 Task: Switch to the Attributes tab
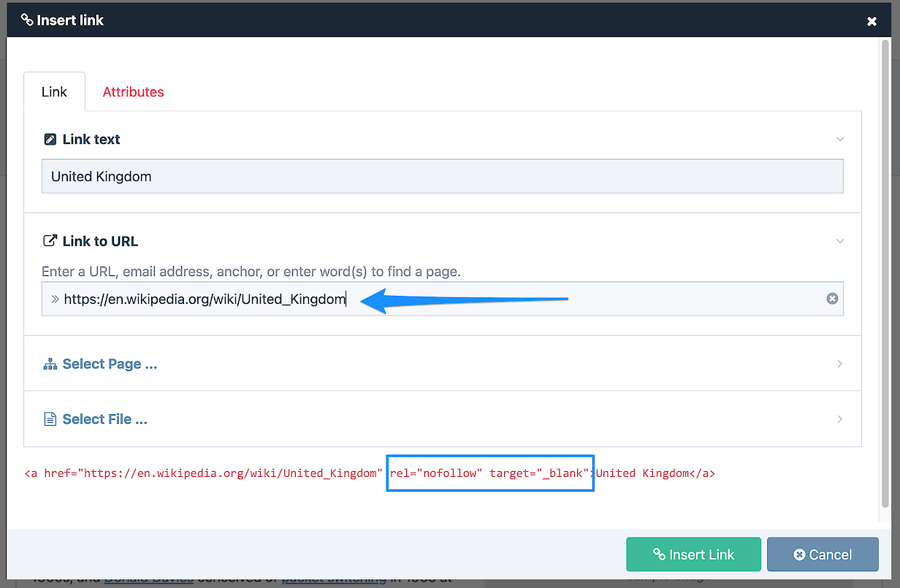click(133, 92)
